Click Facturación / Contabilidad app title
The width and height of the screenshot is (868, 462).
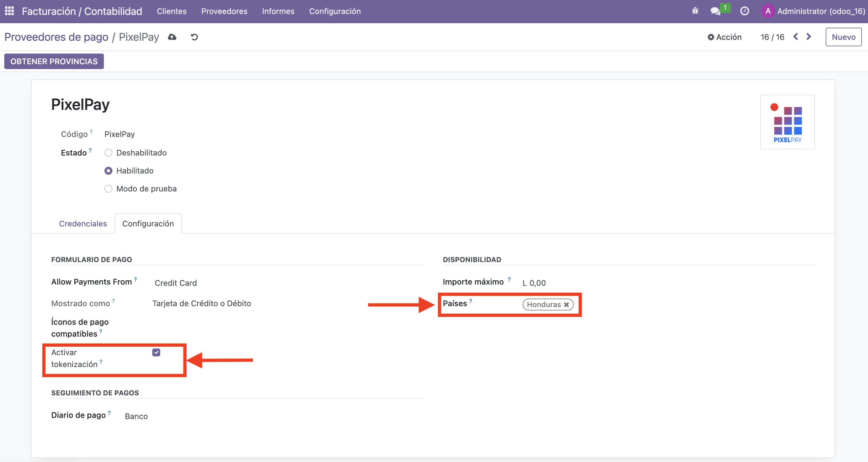[x=82, y=11]
